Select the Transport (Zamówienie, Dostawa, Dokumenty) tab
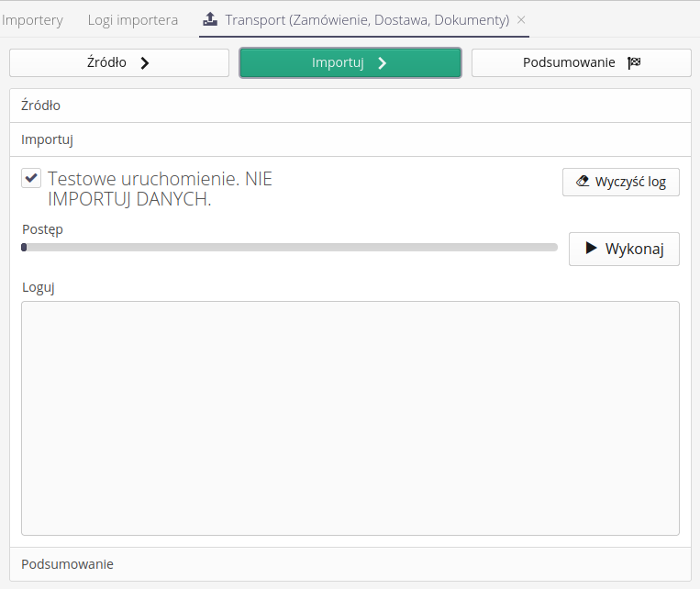Screen dimensions: 700x589 pos(367,19)
